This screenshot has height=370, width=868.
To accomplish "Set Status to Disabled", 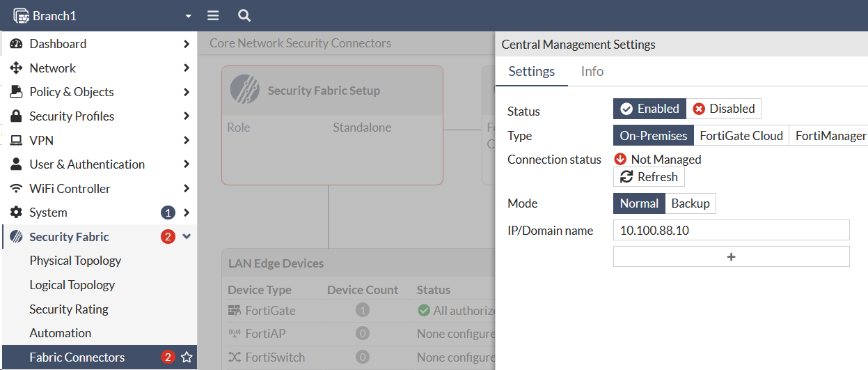I will coord(724,109).
